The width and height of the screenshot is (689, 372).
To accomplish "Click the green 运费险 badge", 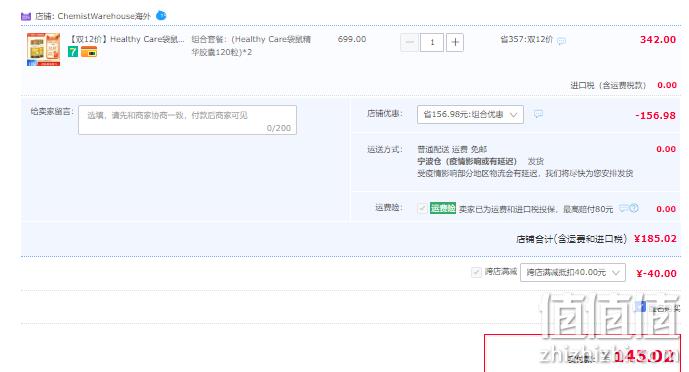I will 442,208.
